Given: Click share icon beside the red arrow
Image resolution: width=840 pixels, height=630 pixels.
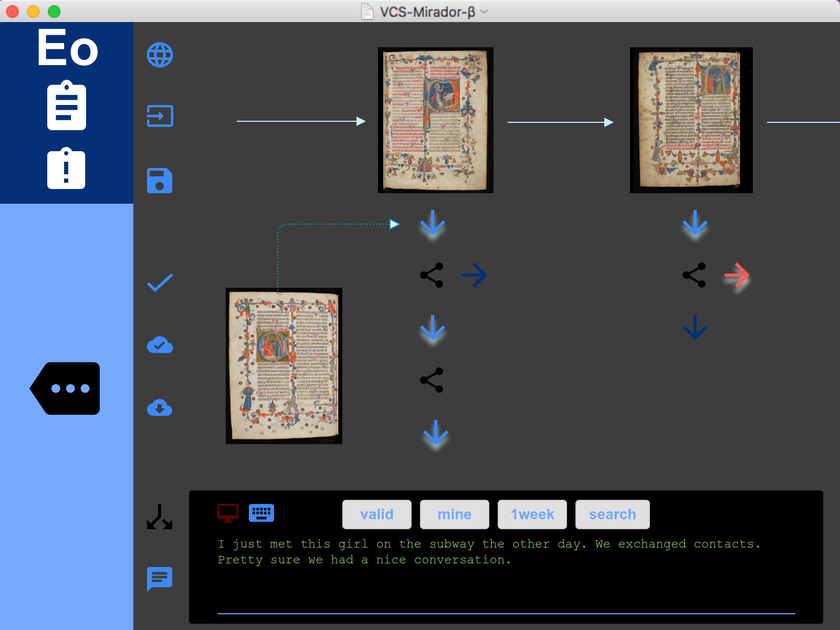Looking at the screenshot, I should (695, 275).
